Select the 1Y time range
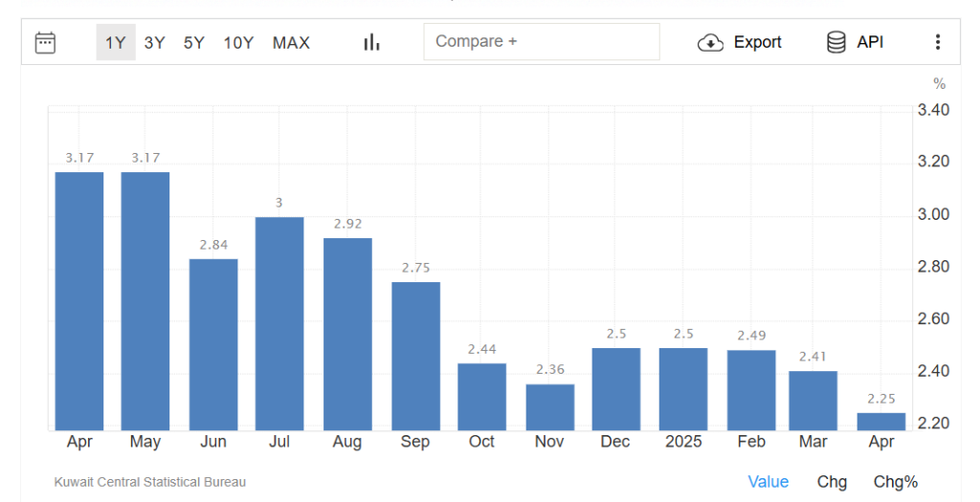 click(x=116, y=42)
